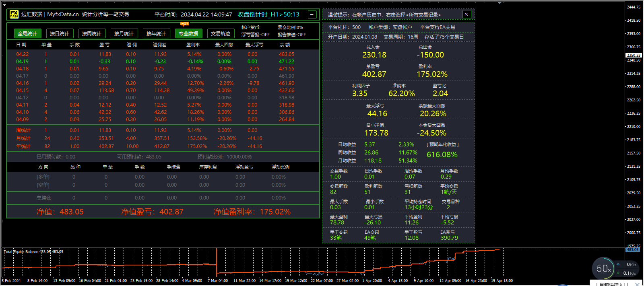644x286 pixels.
Task: Click the 最大回撤 column header
Action: (224, 45)
